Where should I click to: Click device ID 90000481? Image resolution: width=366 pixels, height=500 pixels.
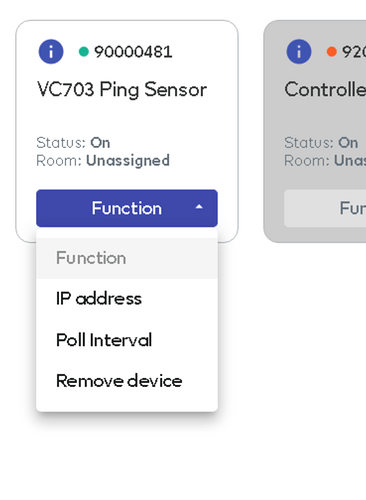(x=133, y=52)
